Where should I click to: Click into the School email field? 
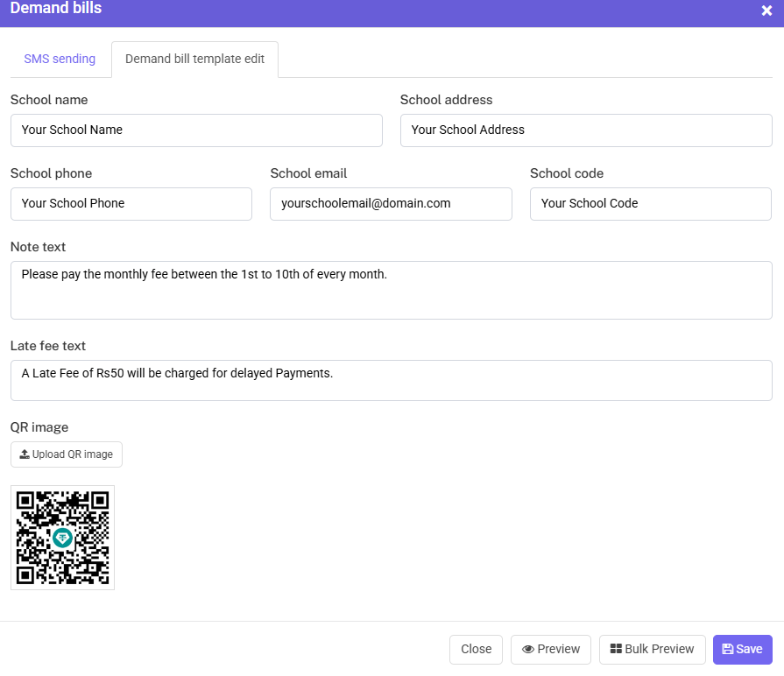pos(391,204)
